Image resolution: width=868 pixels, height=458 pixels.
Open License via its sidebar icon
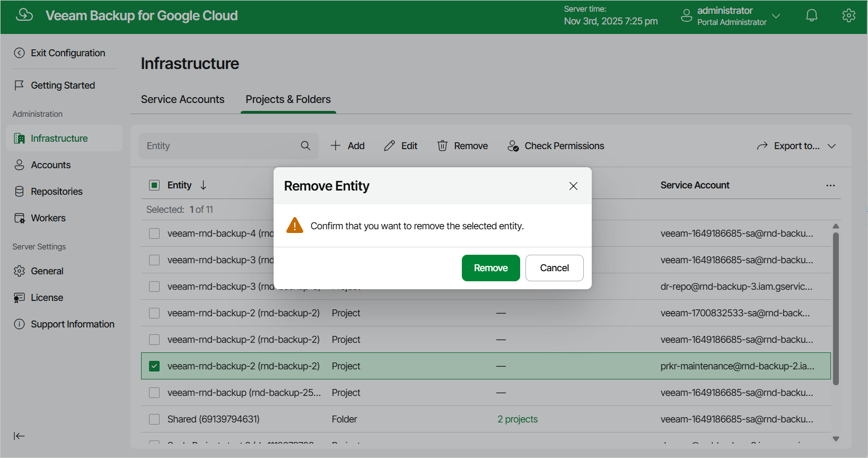pyautogui.click(x=20, y=297)
